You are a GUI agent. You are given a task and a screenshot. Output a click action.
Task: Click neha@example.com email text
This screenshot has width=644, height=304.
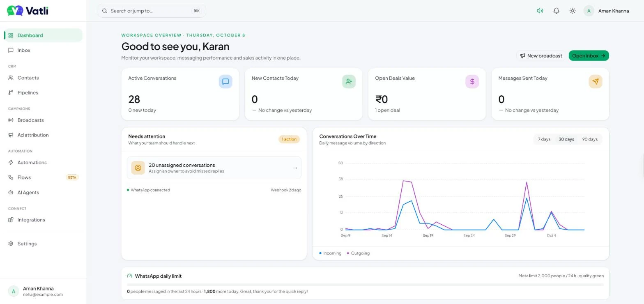coord(43,295)
